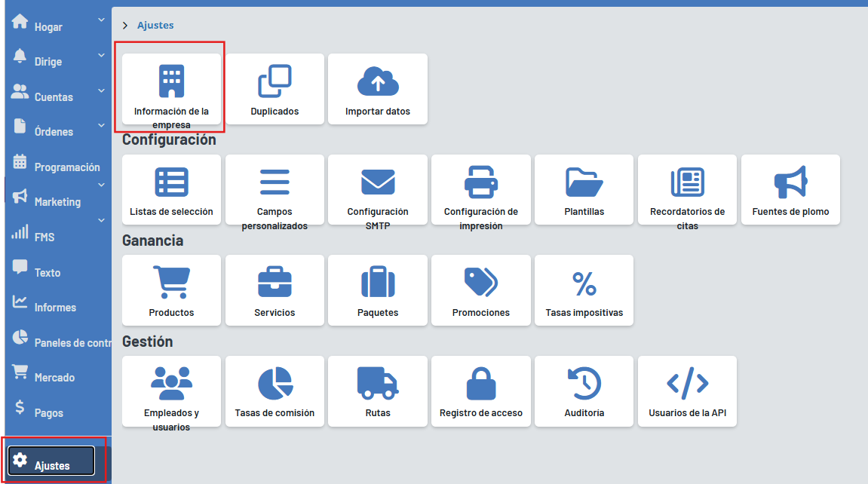Select the Cuentas label in sidebar

click(54, 97)
